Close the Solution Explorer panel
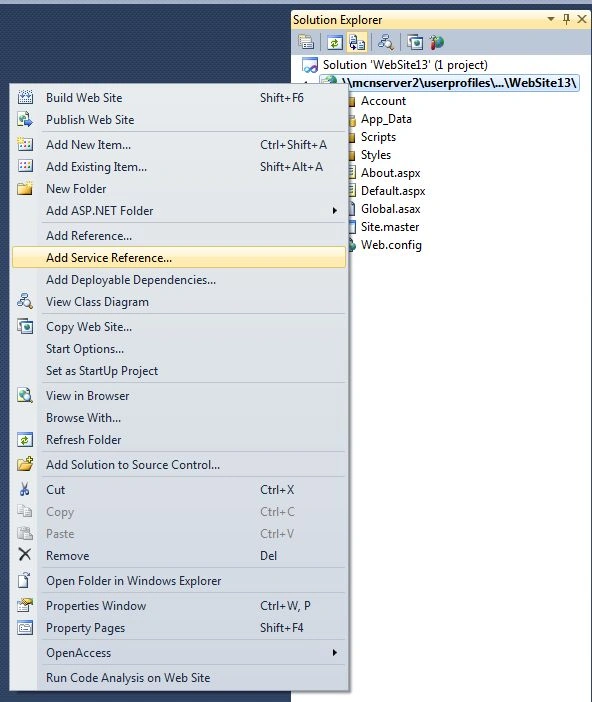Image resolution: width=592 pixels, height=702 pixels. coord(582,19)
